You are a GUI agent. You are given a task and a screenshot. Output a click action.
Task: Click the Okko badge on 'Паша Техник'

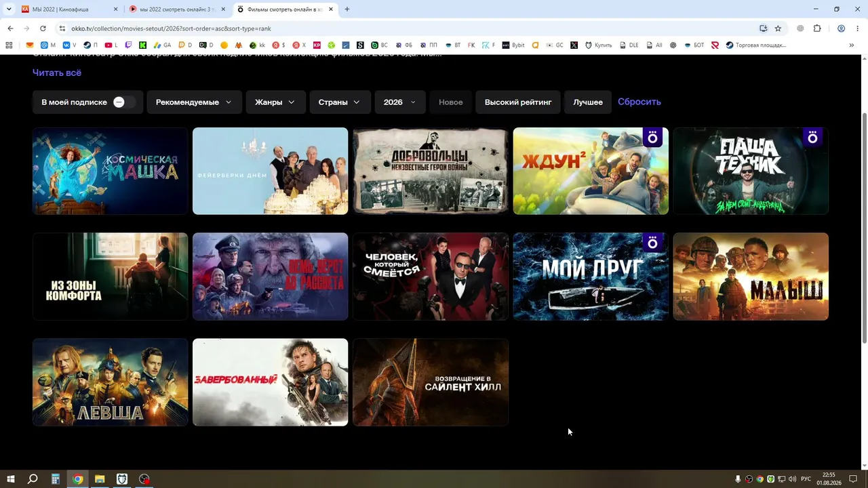pos(812,138)
